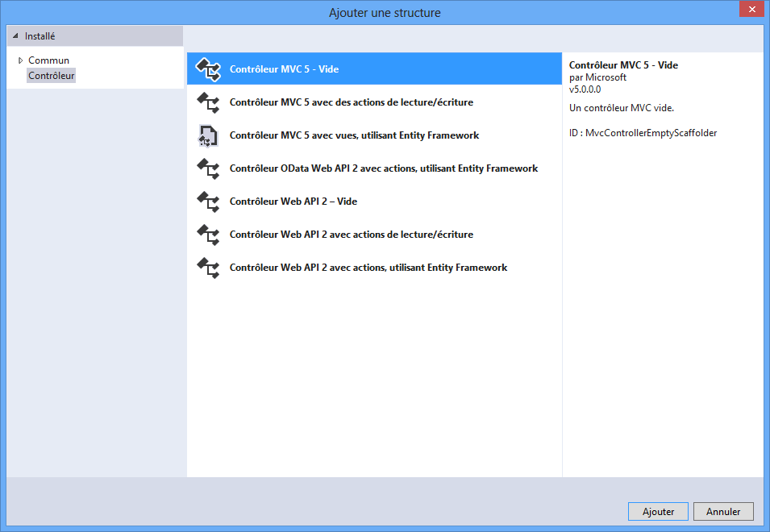This screenshot has width=770, height=532.
Task: Select Contrôleur Web API 2 avec actions, utilisant Entity Framework
Action: pyautogui.click(x=374, y=268)
